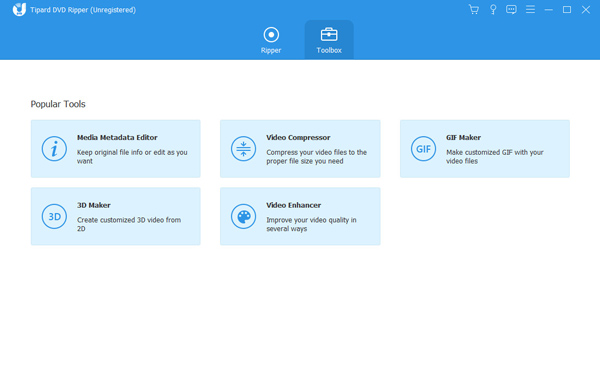Click the Media Metadata Editor info icon
This screenshot has width=600, height=370.
(x=54, y=149)
